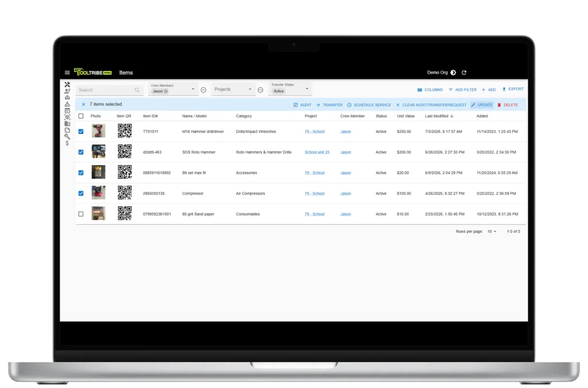
Task: Toggle the brightness theme icon
Action: (453, 73)
